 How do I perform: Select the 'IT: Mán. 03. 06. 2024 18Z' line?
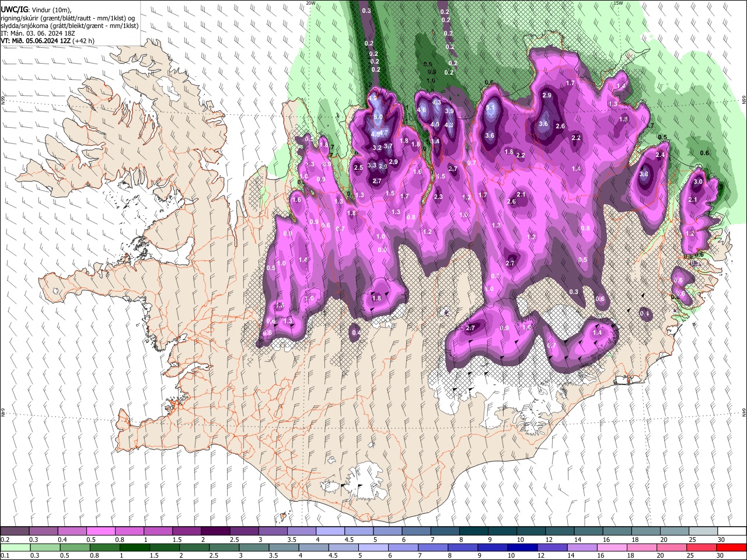(38, 33)
